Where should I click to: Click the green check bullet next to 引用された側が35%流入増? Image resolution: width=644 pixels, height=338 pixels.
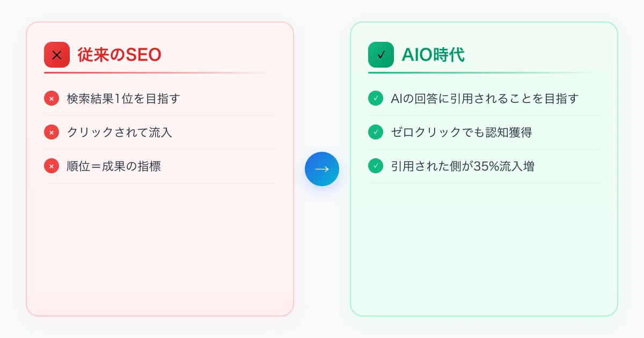[376, 166]
